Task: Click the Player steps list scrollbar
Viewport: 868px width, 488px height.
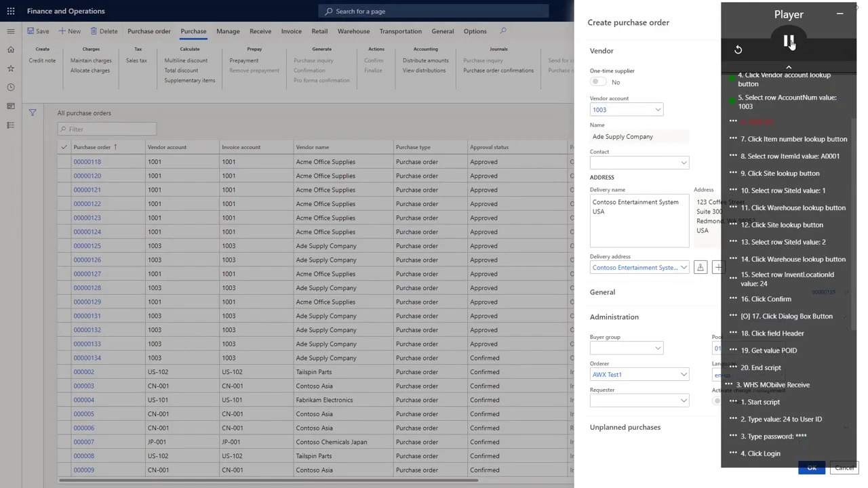Action: [853, 224]
